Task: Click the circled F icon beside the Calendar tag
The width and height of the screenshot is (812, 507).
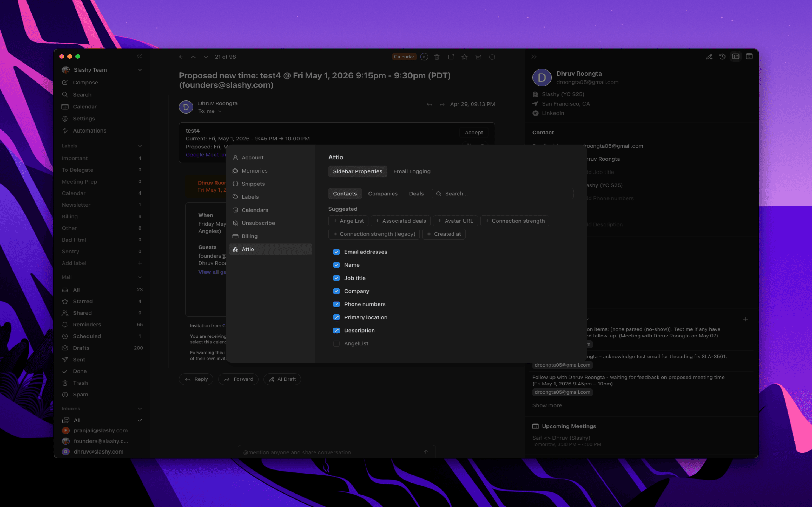Action: [x=424, y=57]
